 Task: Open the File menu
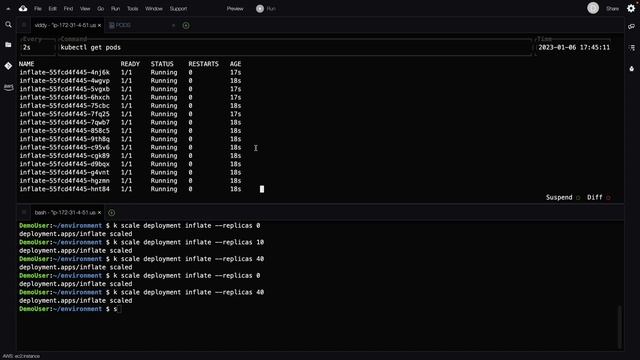(x=38, y=9)
